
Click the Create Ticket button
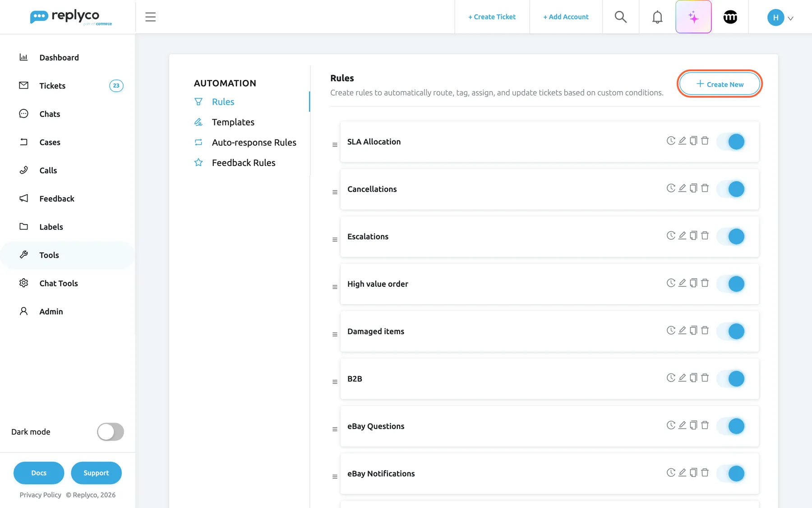point(492,17)
